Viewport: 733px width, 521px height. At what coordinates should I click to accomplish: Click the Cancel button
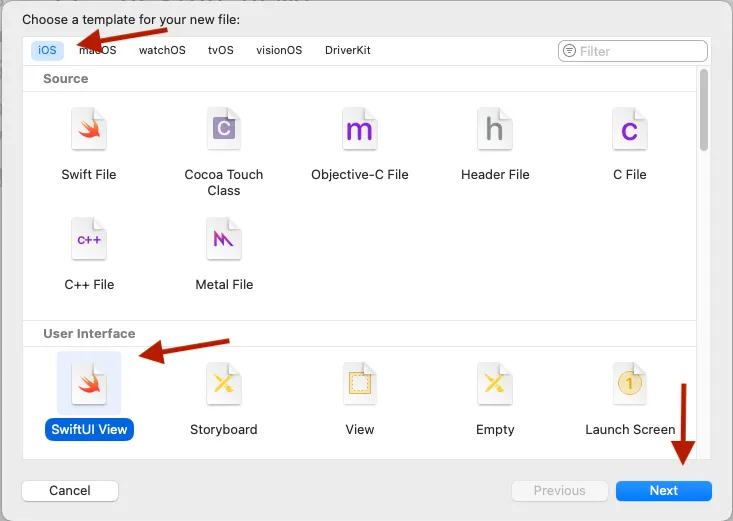click(x=70, y=491)
